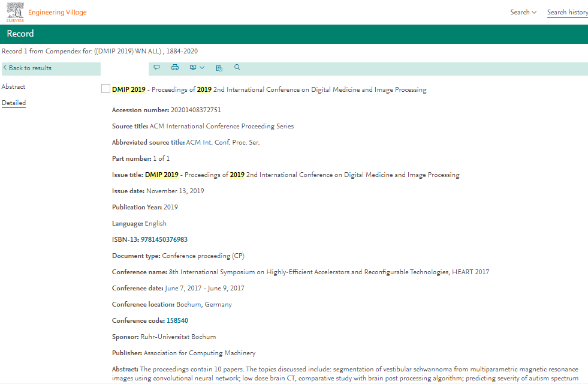The width and height of the screenshot is (588, 384).
Task: Open Search history
Action: (568, 13)
